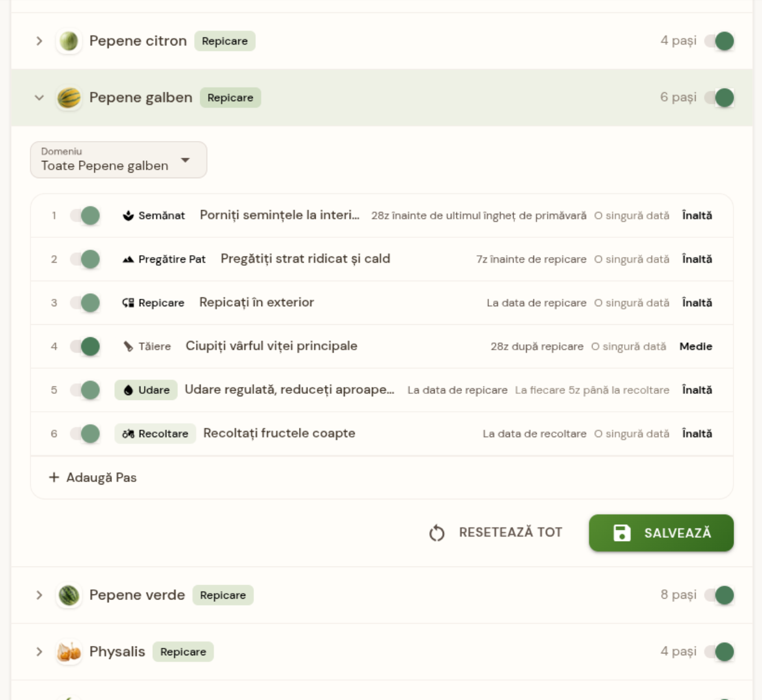Click the Tăiere pruning icon
The height and width of the screenshot is (700, 762).
point(129,346)
